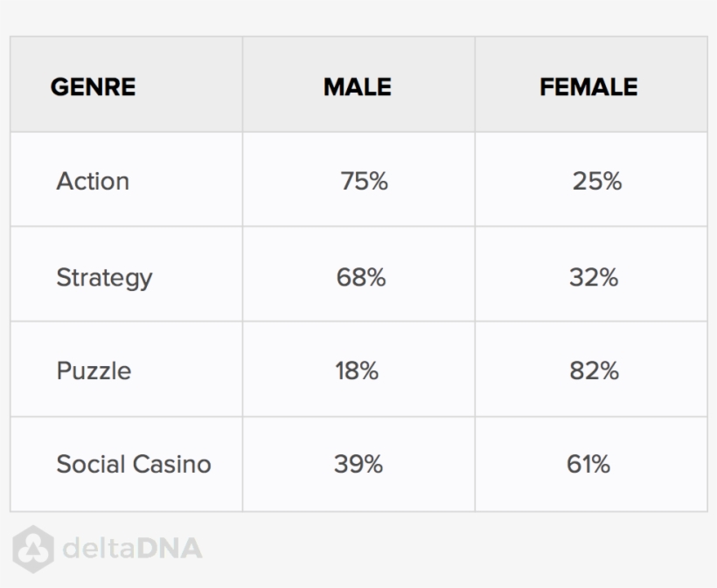Select the 25% female Action value
Screen dimensions: 717x588
pyautogui.click(x=597, y=181)
